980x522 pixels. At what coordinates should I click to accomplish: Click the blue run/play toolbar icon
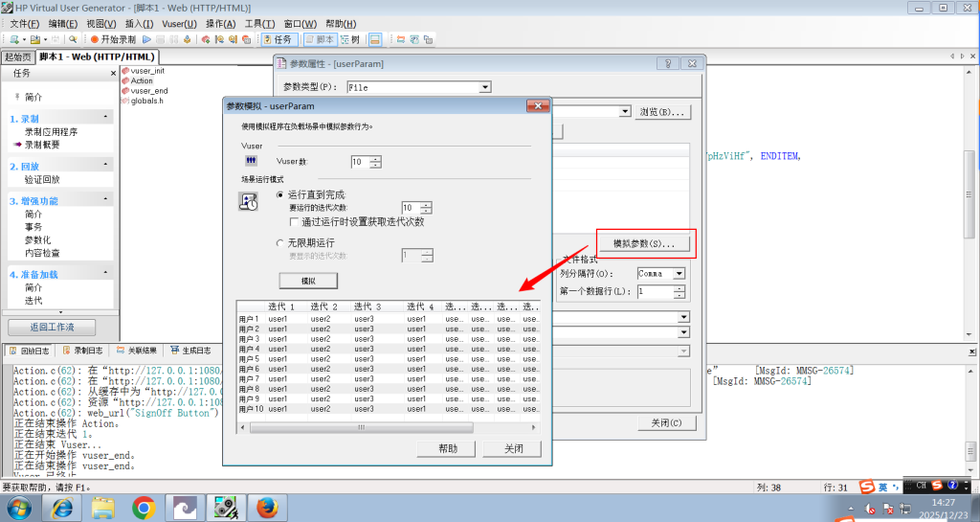[x=146, y=39]
